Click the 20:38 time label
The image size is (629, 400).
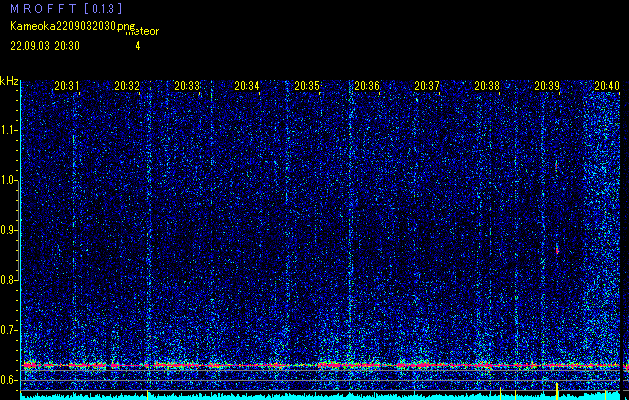[x=487, y=85]
